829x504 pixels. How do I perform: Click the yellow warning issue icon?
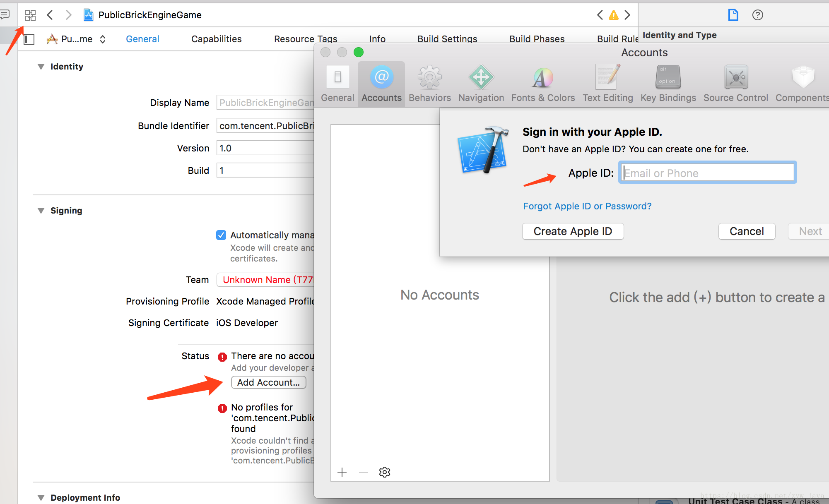[613, 15]
